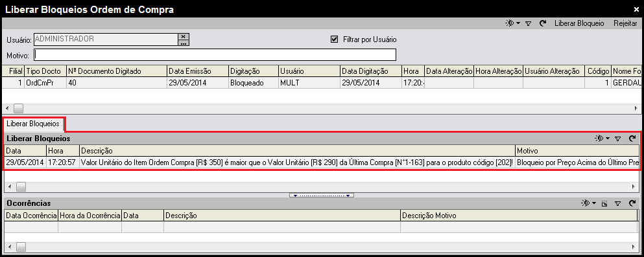Screen dimensions: 644x257
Task: Click the Usuário Alteração column header
Action: (x=554, y=71)
